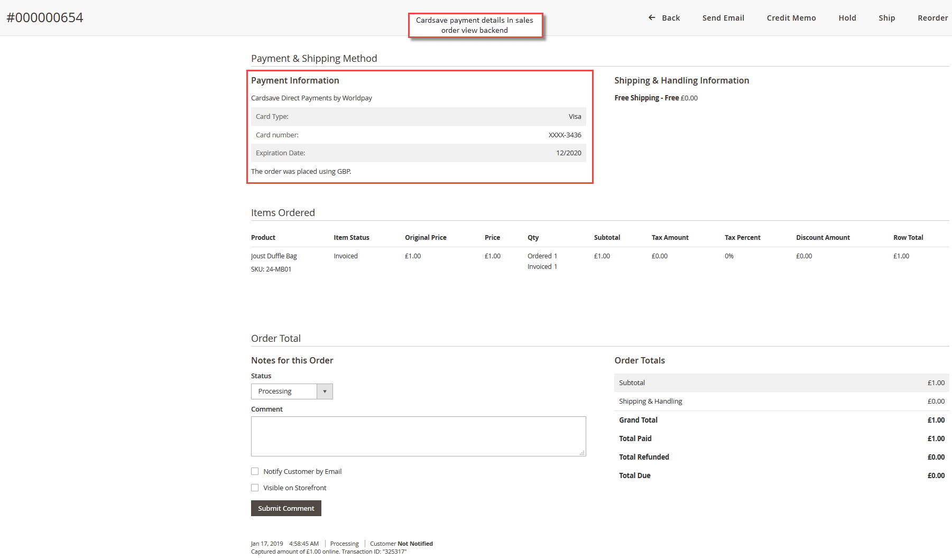Click the Total Due label
The height and width of the screenshot is (560, 952).
click(x=634, y=475)
